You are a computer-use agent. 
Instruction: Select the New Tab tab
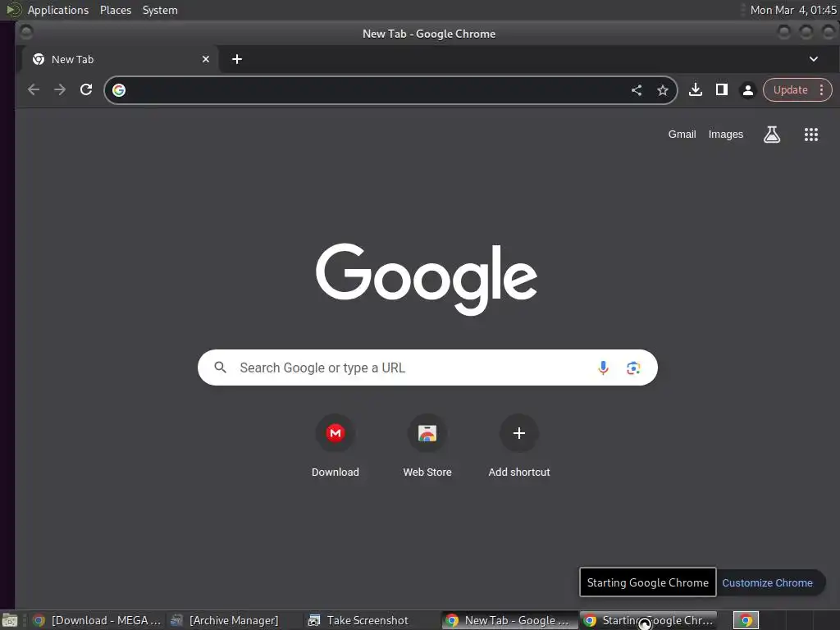click(x=121, y=59)
